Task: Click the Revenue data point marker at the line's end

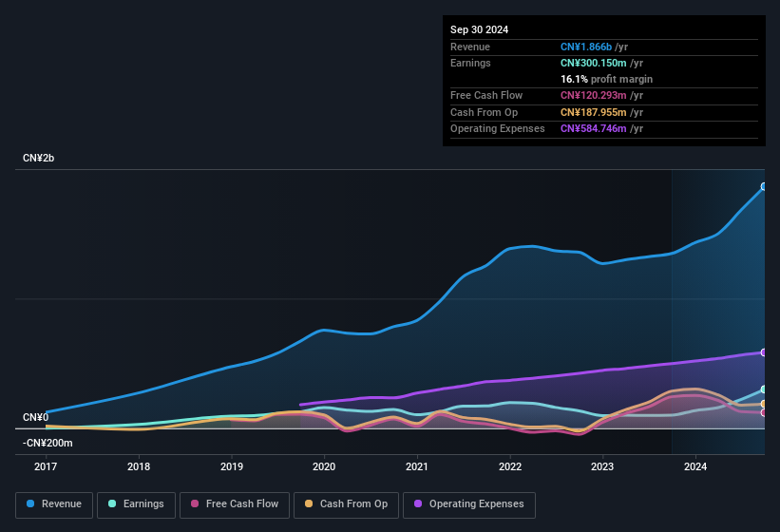Action: (x=764, y=186)
